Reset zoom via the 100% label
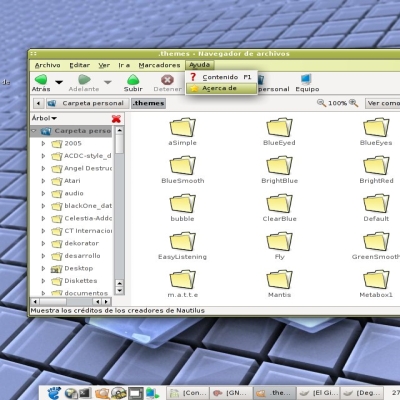The height and width of the screenshot is (400, 400). 337,103
